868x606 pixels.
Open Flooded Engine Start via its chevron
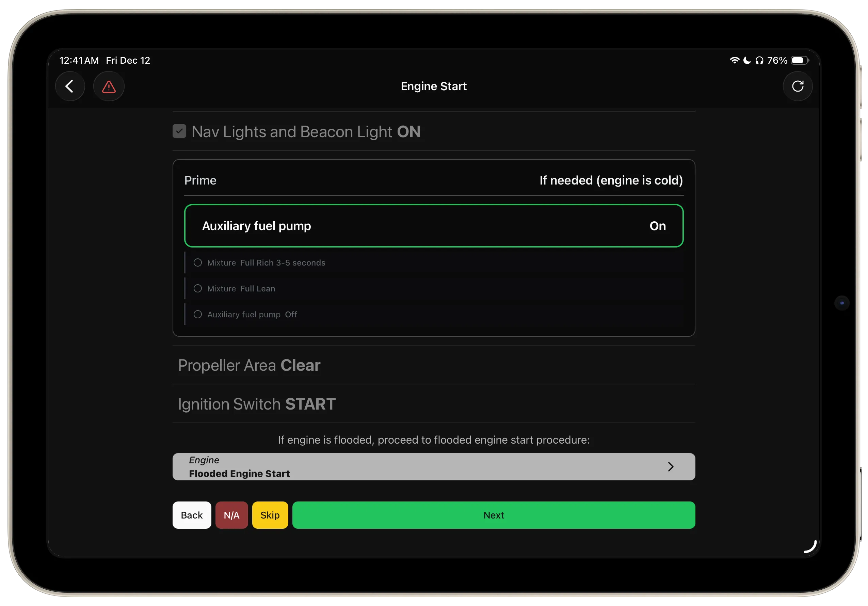click(x=671, y=467)
